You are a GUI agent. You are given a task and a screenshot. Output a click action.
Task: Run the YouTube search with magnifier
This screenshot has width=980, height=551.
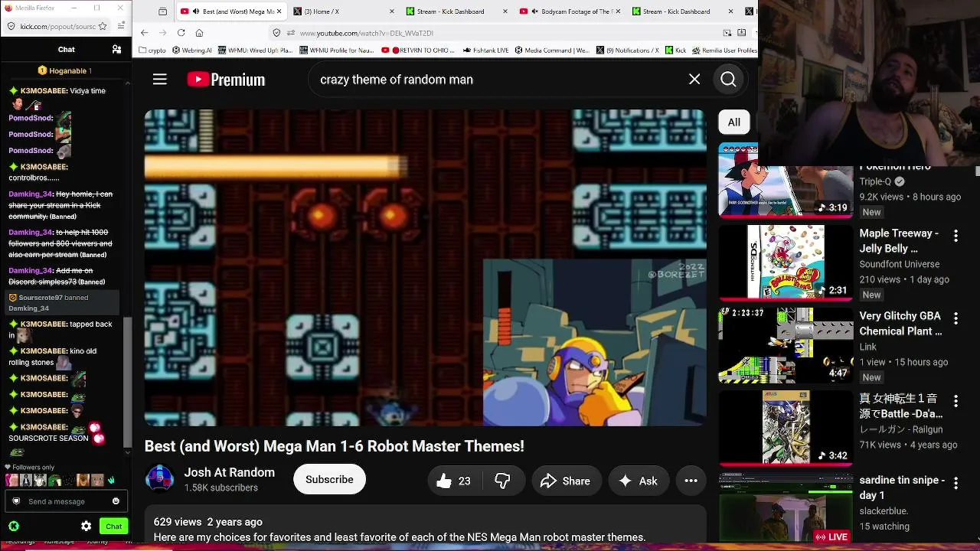728,80
